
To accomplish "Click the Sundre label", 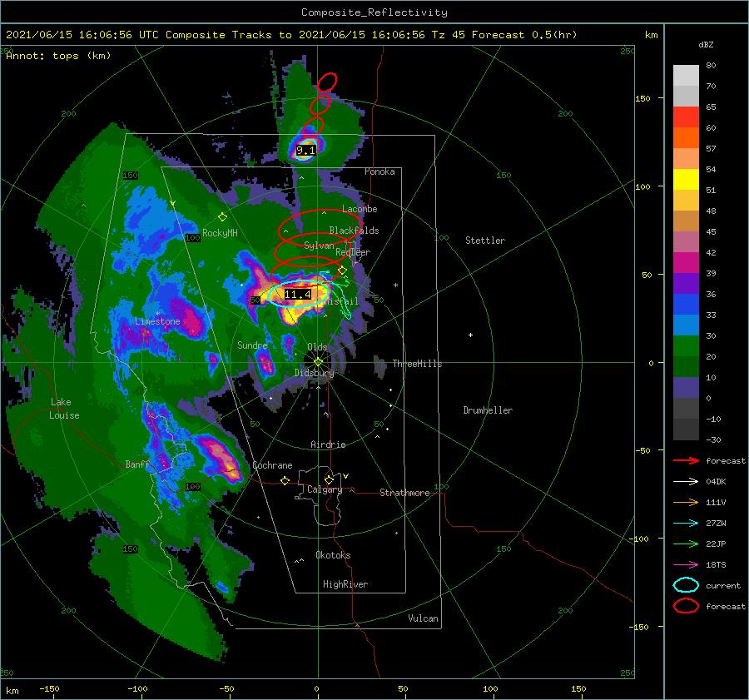I will [252, 345].
